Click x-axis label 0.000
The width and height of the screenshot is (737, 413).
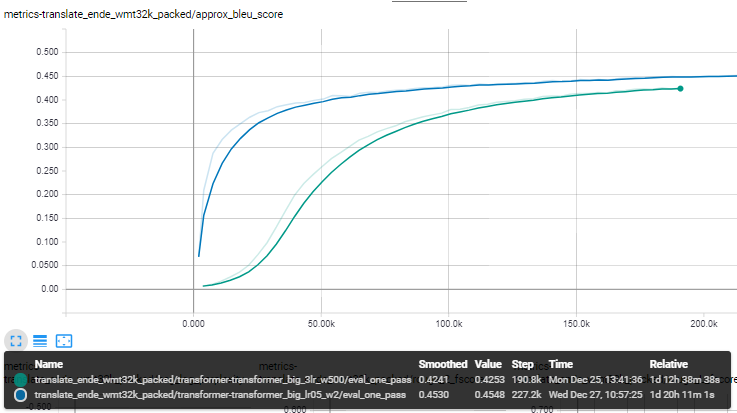pyautogui.click(x=194, y=324)
